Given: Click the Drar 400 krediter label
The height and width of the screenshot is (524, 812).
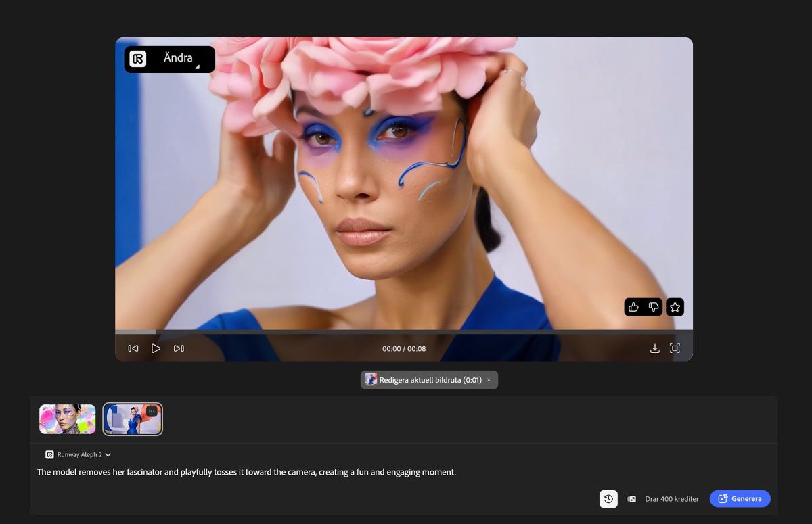Looking at the screenshot, I should coord(672,499).
